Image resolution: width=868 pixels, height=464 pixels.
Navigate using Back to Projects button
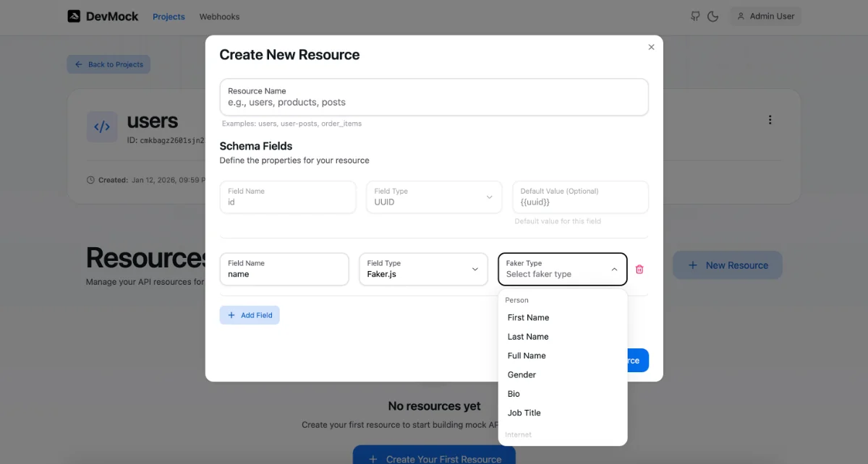pos(109,64)
